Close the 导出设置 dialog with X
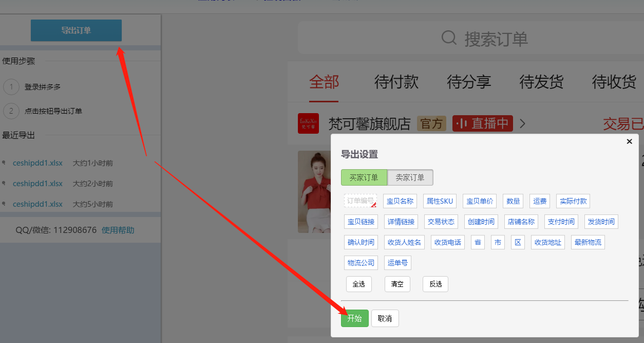 [x=630, y=141]
